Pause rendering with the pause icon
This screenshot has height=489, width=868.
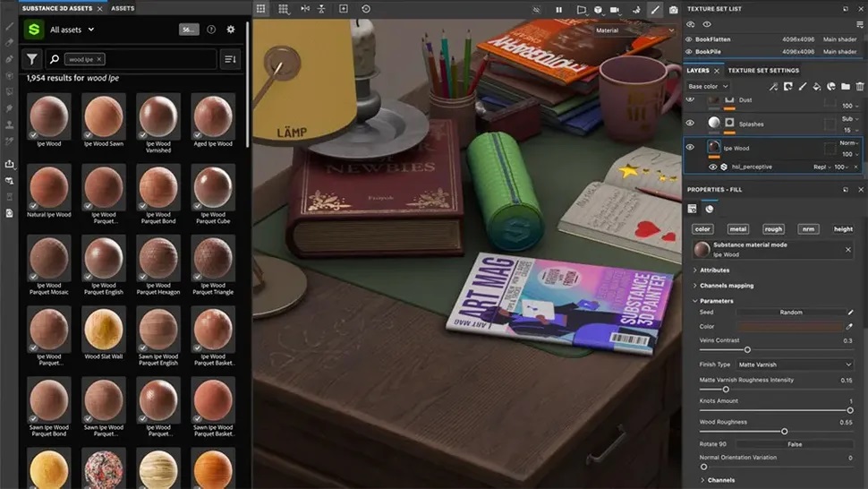click(x=558, y=10)
